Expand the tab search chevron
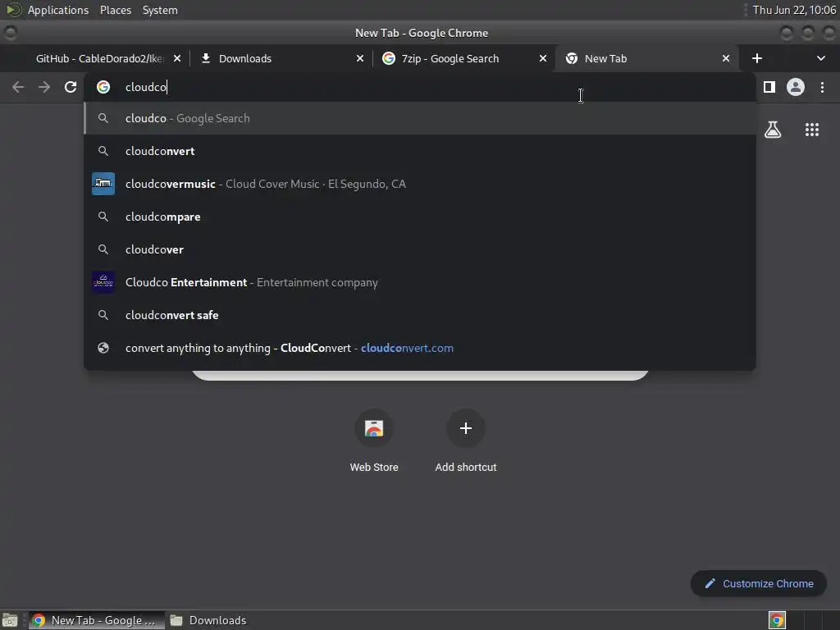The width and height of the screenshot is (840, 630). [820, 58]
